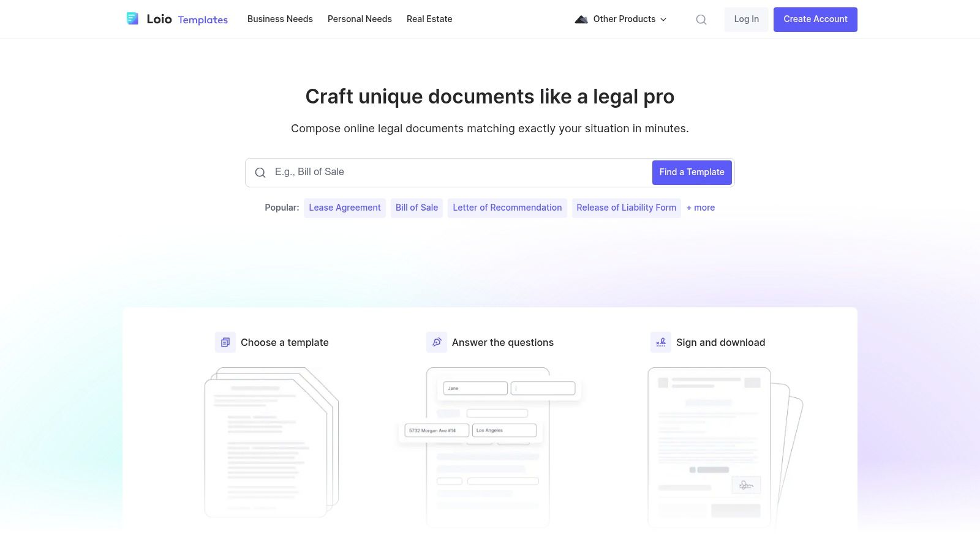Screen dimensions: 980x551
Task: Select the Lease Agreement popular tag
Action: 345,208
